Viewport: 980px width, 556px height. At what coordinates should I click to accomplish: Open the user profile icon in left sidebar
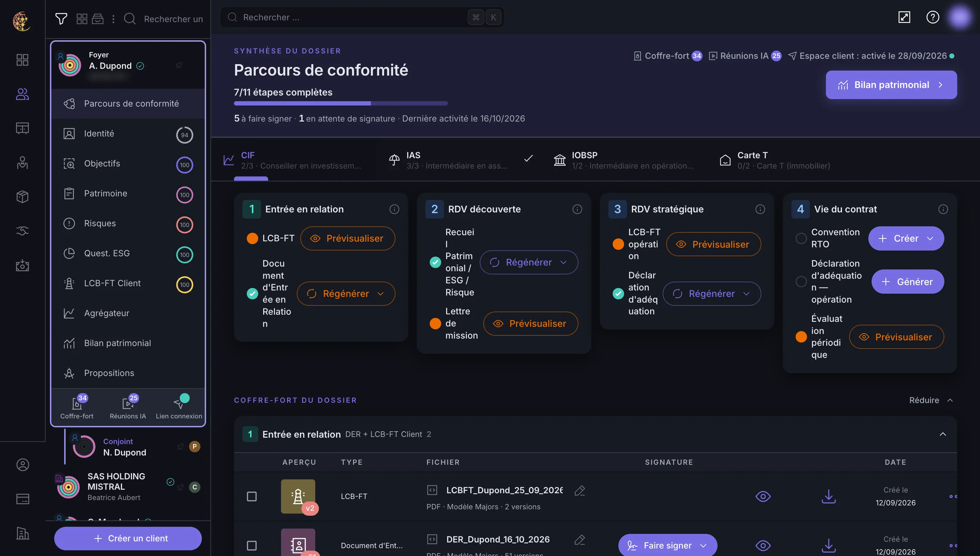[22, 465]
